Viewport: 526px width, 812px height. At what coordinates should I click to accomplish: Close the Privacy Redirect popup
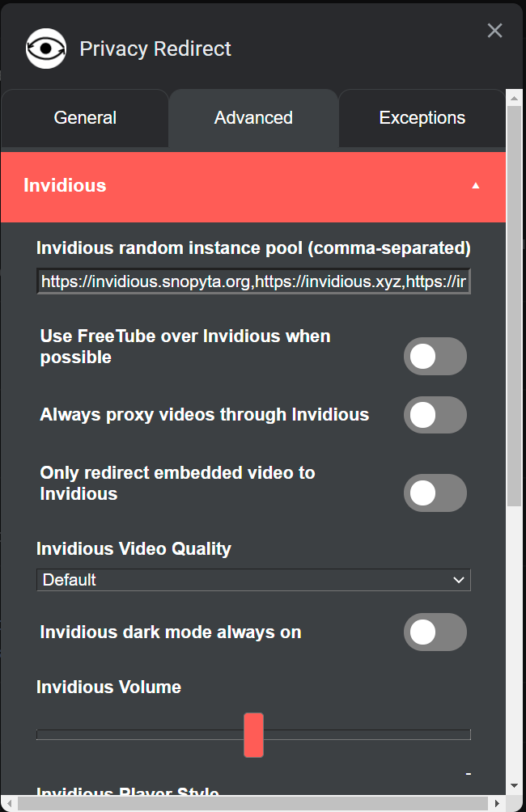494,31
